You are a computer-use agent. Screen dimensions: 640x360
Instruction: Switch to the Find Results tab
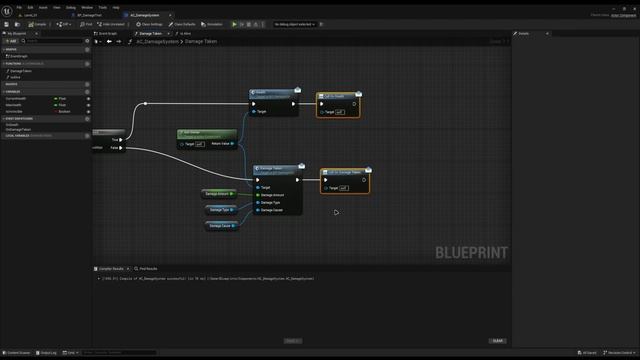[x=146, y=269]
